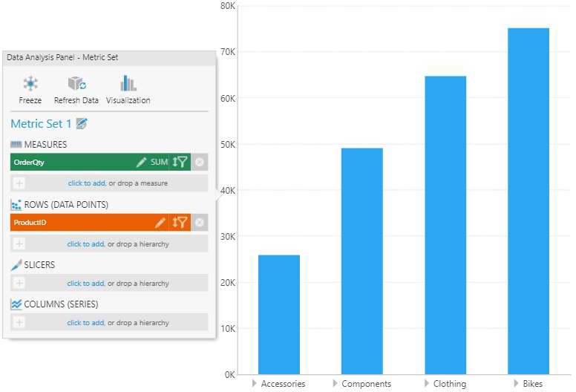Edit the OrderQty measure with pencil icon

click(141, 162)
